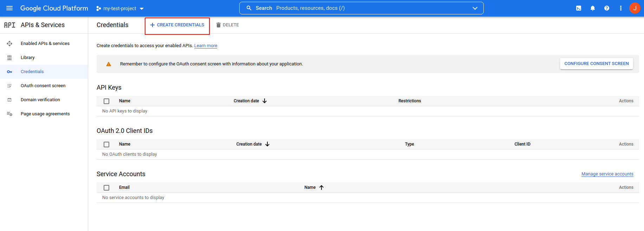The width and height of the screenshot is (644, 231).
Task: Click the Google Cloud Platform logo
Action: click(54, 8)
